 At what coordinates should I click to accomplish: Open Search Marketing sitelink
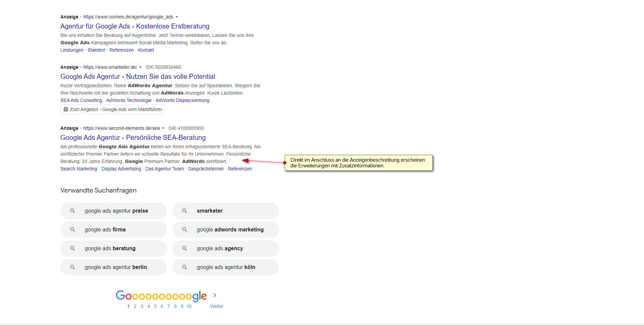pyautogui.click(x=79, y=169)
